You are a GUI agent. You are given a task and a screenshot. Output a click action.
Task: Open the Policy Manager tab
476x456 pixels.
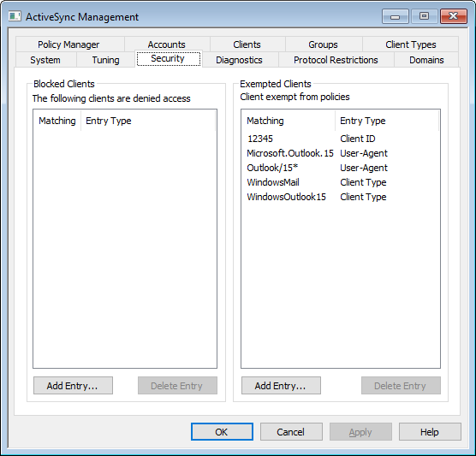[x=68, y=44]
